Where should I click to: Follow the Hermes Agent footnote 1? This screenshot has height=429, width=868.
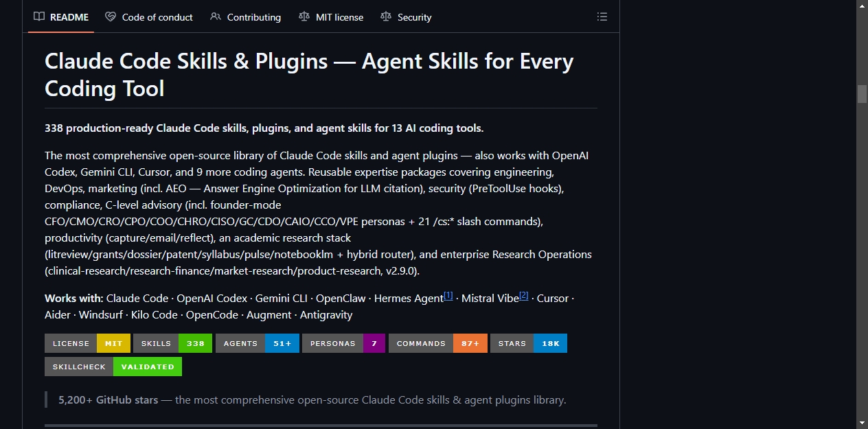click(x=448, y=296)
